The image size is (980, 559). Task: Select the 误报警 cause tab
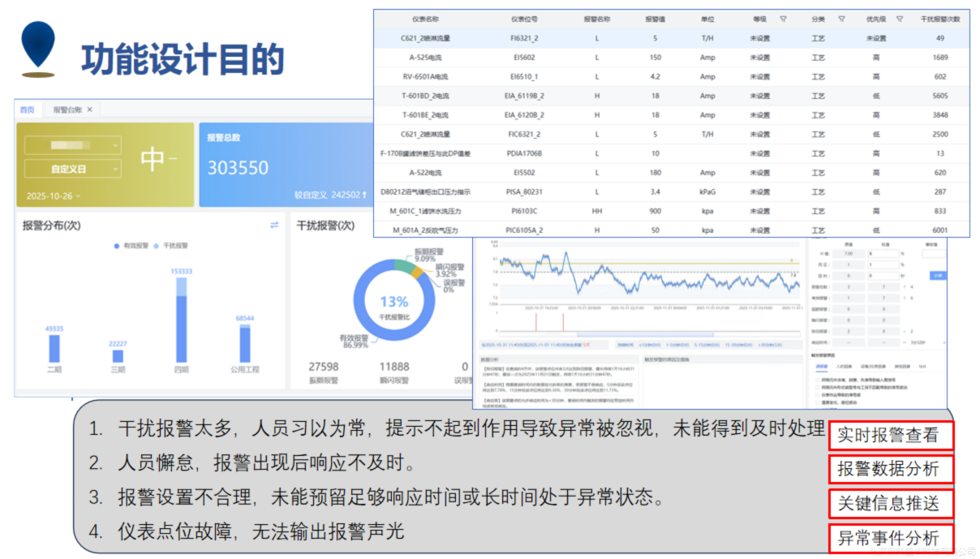coord(820,368)
